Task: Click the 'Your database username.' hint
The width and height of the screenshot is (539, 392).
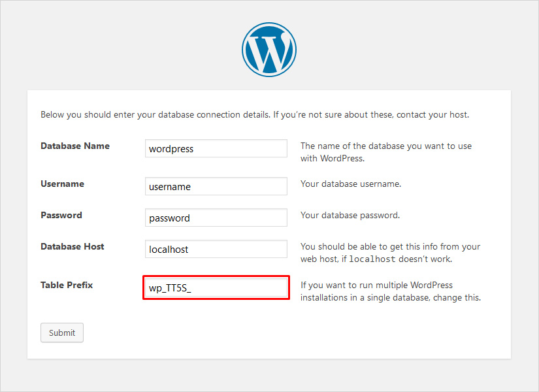Action: click(350, 184)
